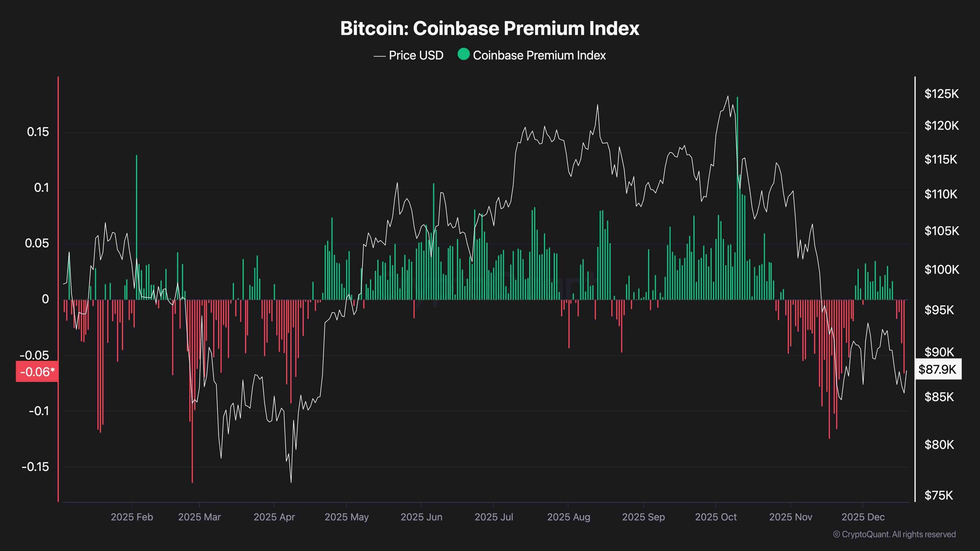Image resolution: width=980 pixels, height=551 pixels.
Task: Open the CryptoQuant copyright notice
Action: [x=894, y=534]
